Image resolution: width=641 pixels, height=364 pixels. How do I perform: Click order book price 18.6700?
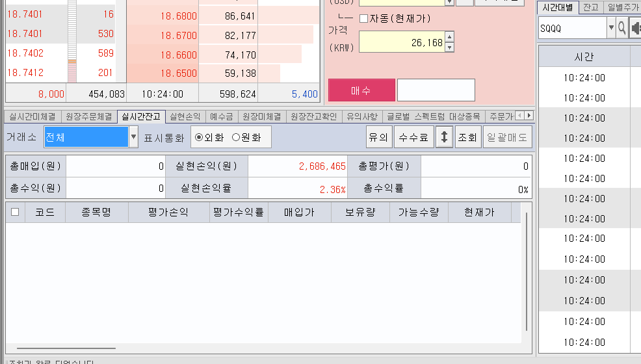179,36
